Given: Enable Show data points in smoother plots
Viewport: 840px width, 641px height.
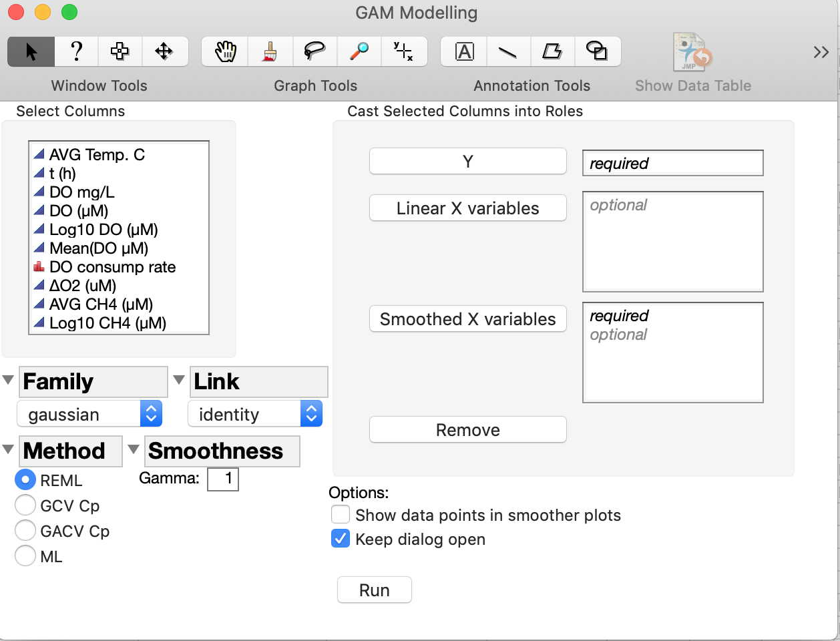Looking at the screenshot, I should (341, 514).
